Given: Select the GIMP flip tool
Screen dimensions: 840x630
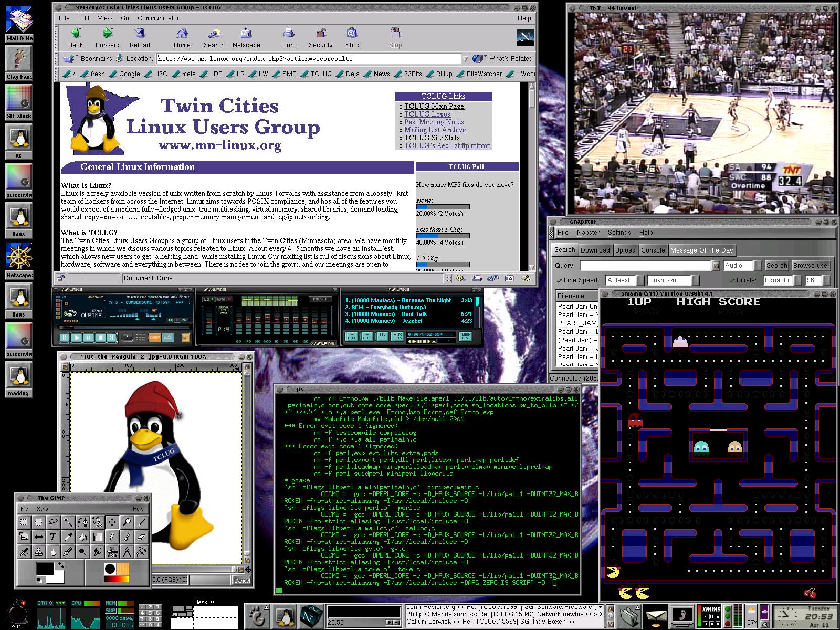Looking at the screenshot, I should 38,537.
